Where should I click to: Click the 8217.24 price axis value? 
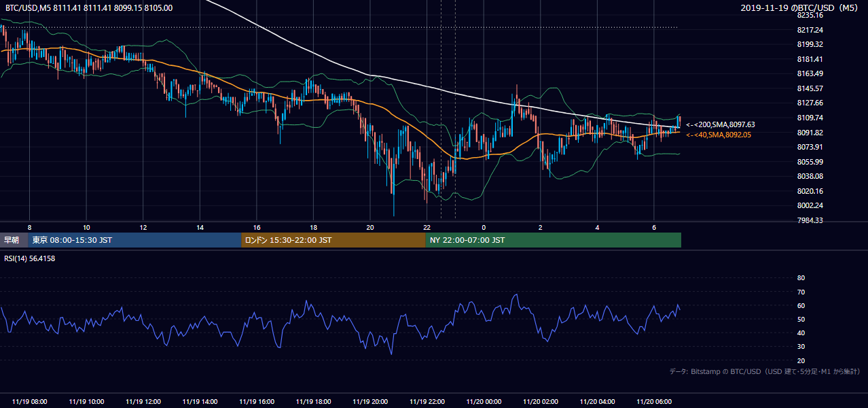coord(810,30)
